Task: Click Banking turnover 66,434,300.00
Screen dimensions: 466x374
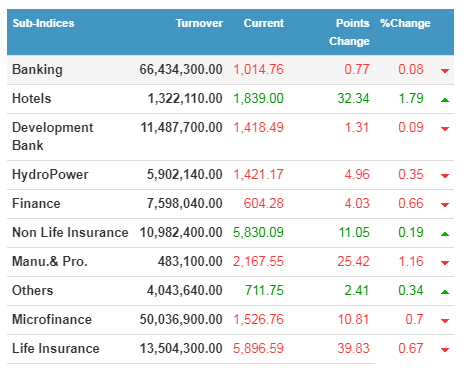Action: click(x=181, y=70)
